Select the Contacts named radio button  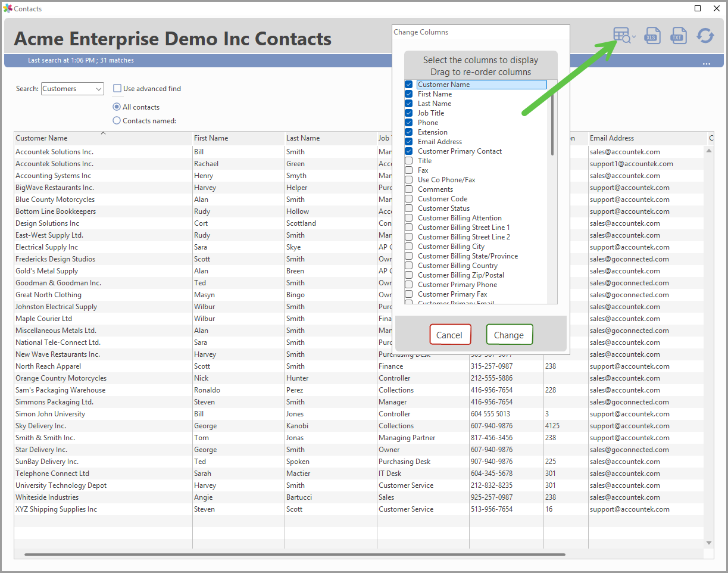pyautogui.click(x=117, y=120)
